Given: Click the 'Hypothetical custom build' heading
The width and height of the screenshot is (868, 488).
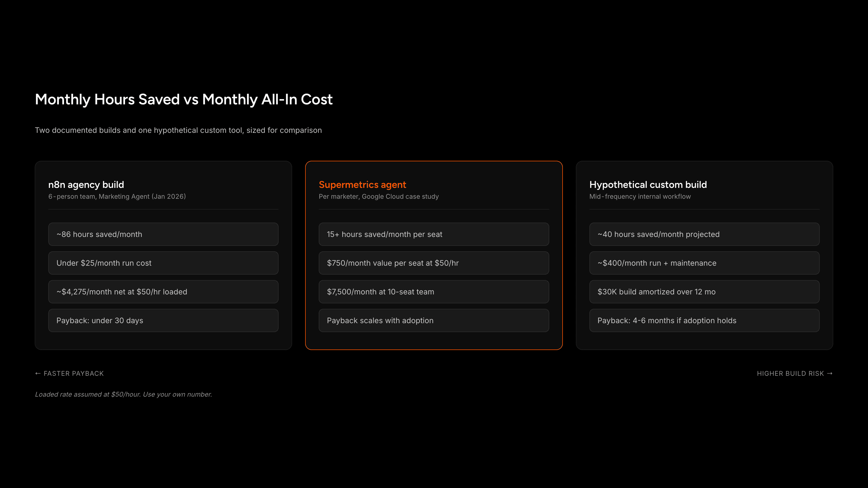Looking at the screenshot, I should coord(648,185).
